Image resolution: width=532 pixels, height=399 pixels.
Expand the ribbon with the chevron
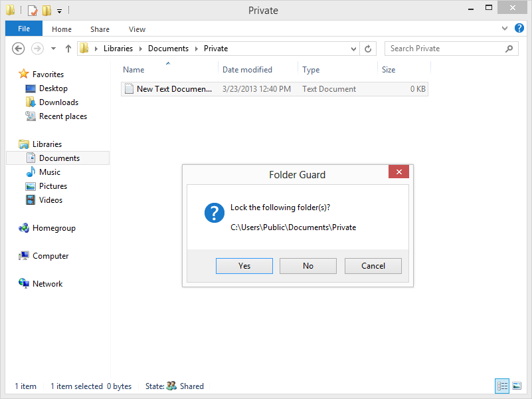pyautogui.click(x=505, y=29)
